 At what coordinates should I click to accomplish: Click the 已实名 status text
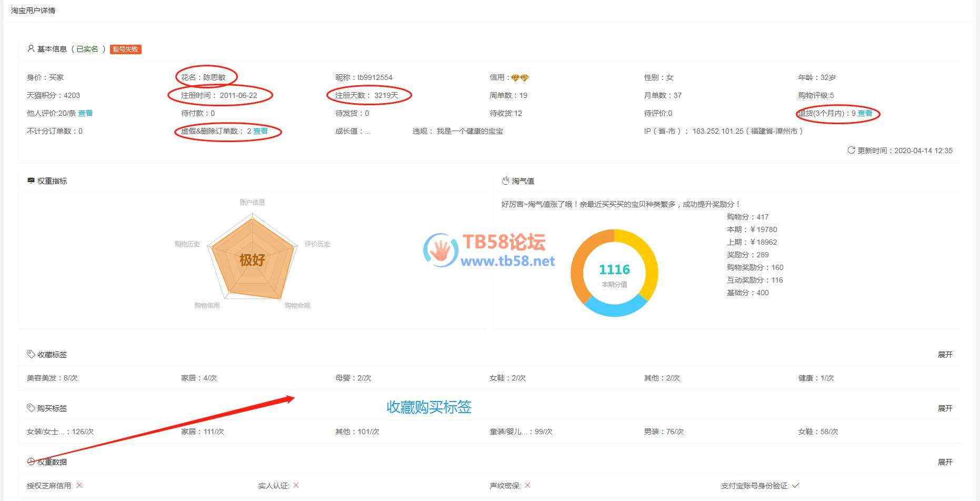(87, 49)
